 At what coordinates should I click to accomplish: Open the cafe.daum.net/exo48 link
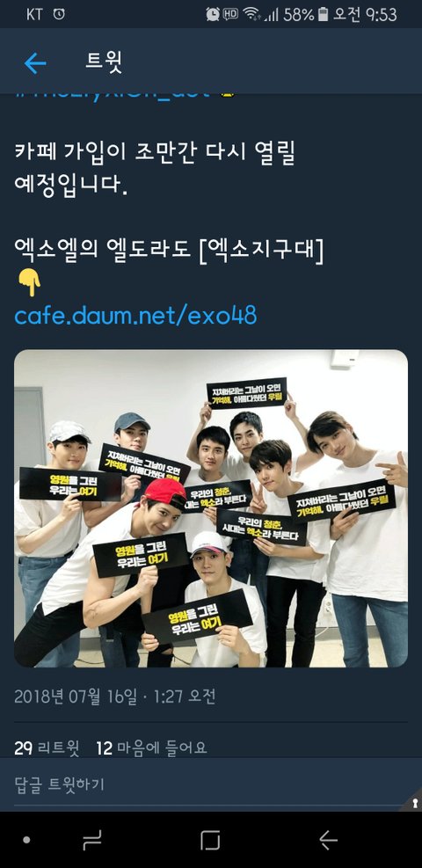[x=135, y=316]
